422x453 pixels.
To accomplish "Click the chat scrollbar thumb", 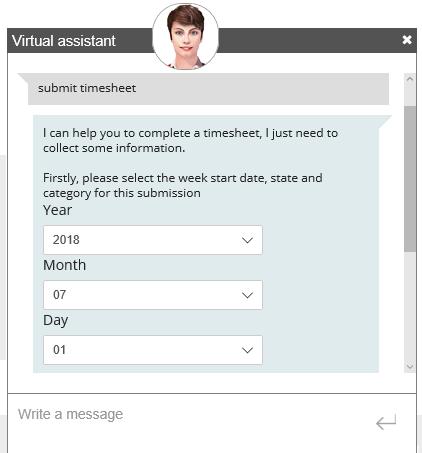I will coord(410,179).
